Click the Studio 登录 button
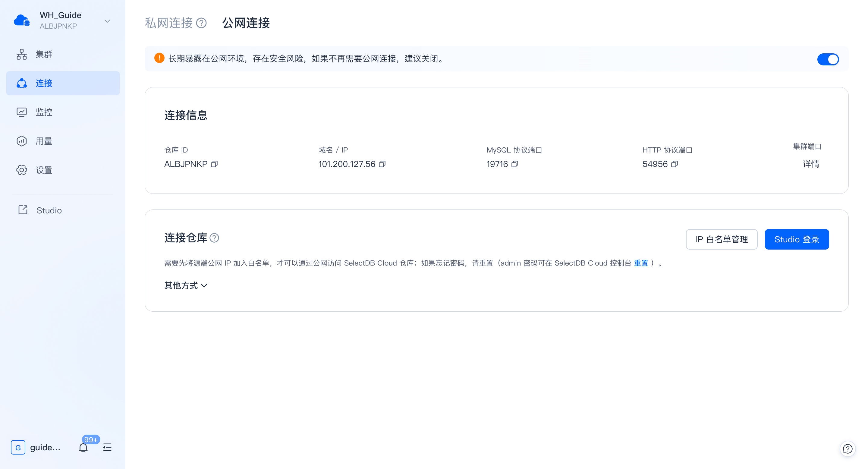 797,240
